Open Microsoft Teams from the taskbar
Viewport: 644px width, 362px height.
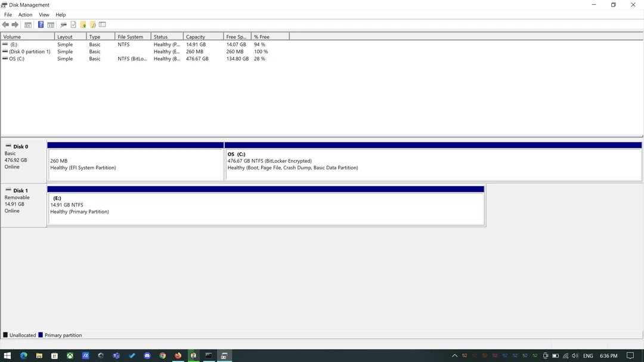[x=116, y=355]
